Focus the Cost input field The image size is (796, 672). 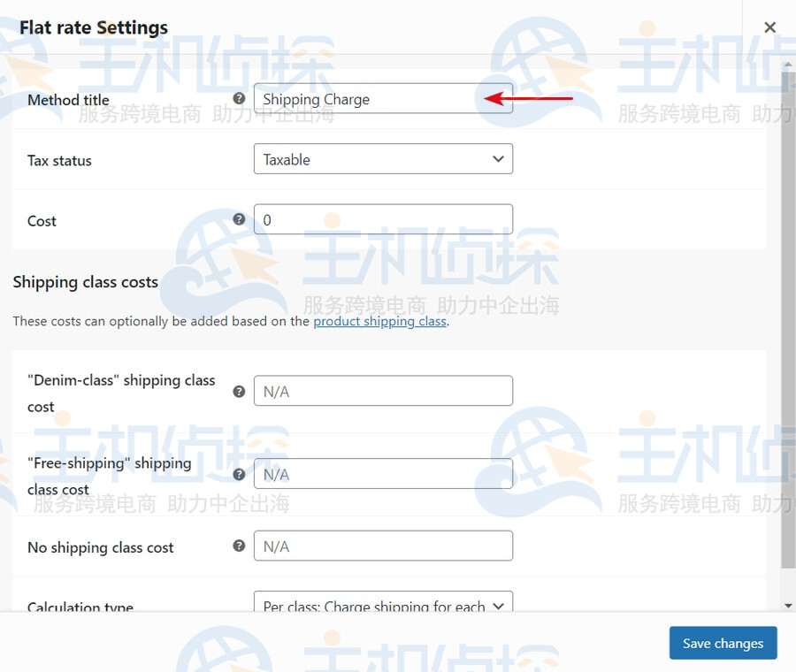(x=383, y=219)
